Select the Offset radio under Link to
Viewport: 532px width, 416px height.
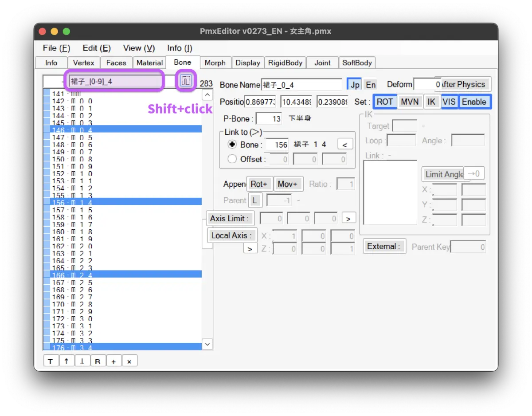232,159
